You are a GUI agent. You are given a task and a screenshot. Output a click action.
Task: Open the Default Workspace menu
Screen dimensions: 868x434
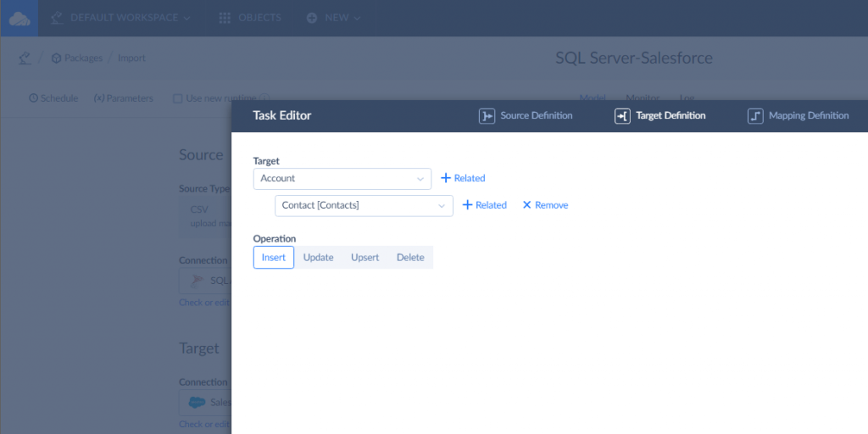(130, 18)
